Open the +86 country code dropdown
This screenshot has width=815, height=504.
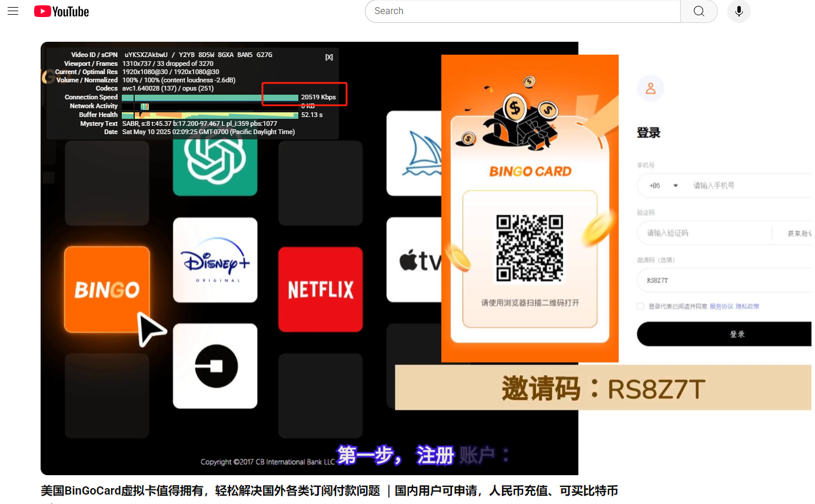663,185
